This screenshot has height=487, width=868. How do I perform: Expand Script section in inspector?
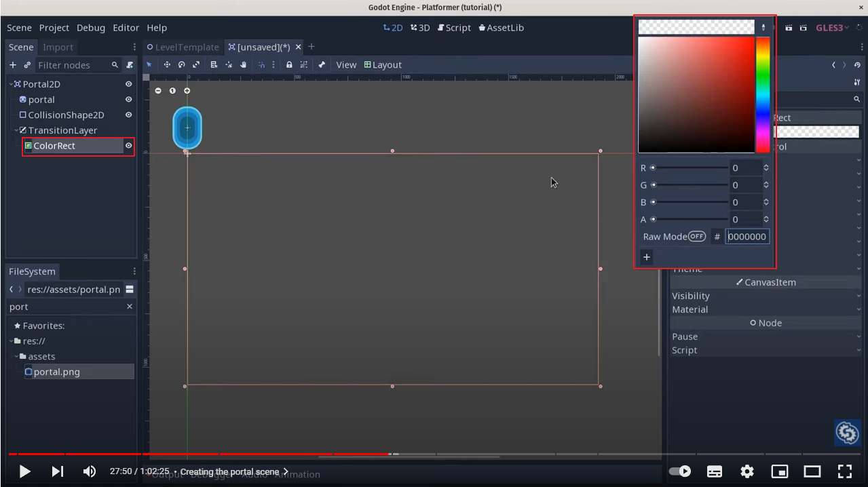[x=766, y=350]
